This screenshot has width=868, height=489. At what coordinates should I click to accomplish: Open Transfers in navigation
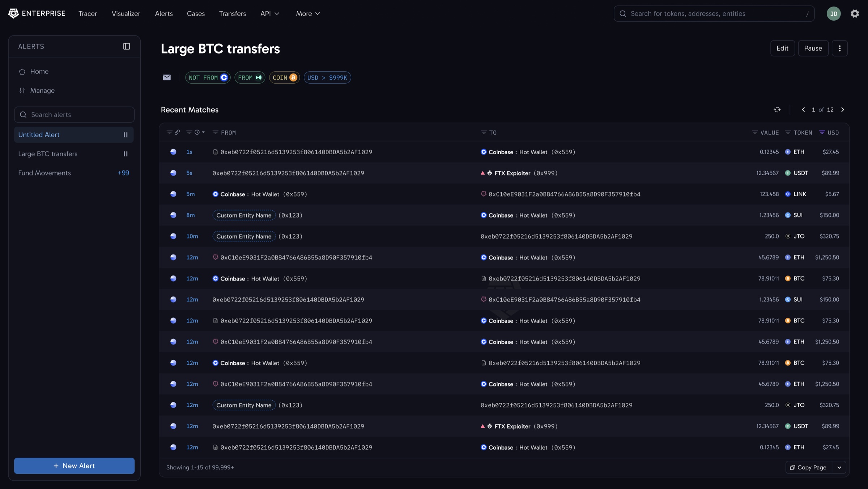point(233,13)
